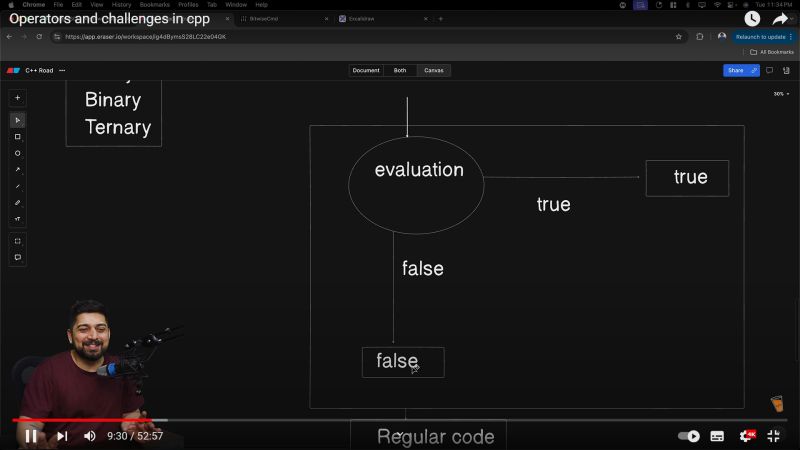Viewport: 800px width, 450px height.
Task: Click the Eraser logo
Action: point(13,70)
